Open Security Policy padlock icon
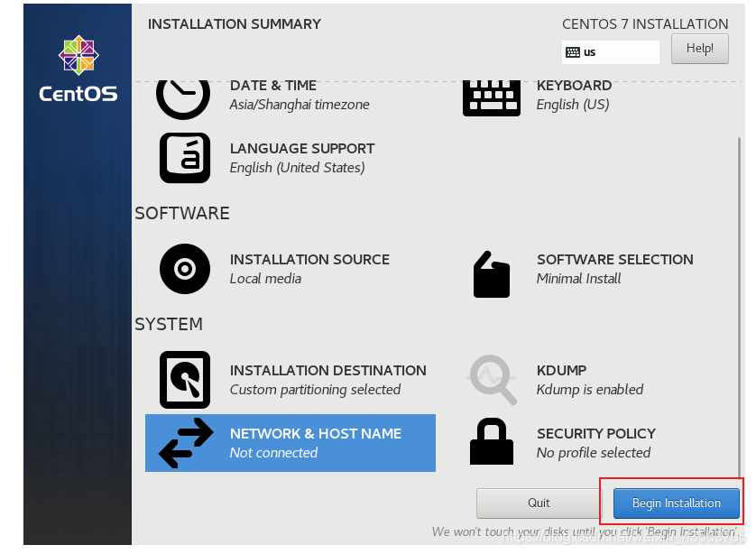The height and width of the screenshot is (554, 756). pos(492,441)
